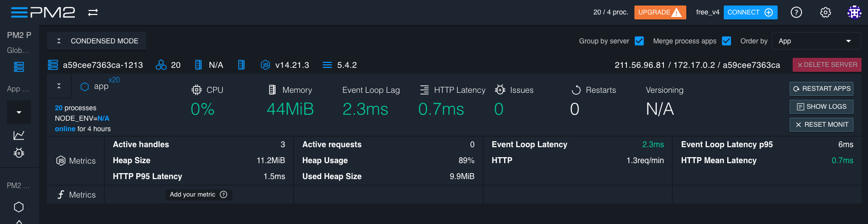
Task: Click the Issues bug icon
Action: click(x=500, y=90)
